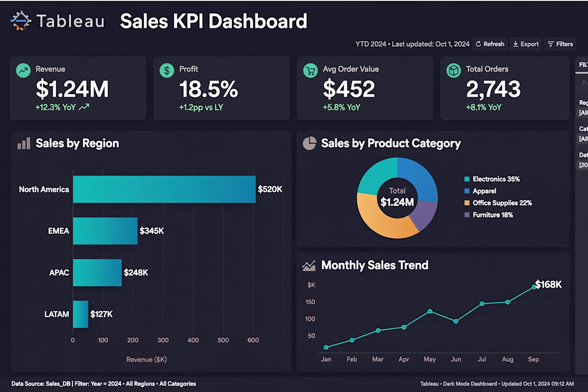Click the line chart icon beside Monthly Sales Trend
The height and width of the screenshot is (392, 588).
pyautogui.click(x=309, y=265)
